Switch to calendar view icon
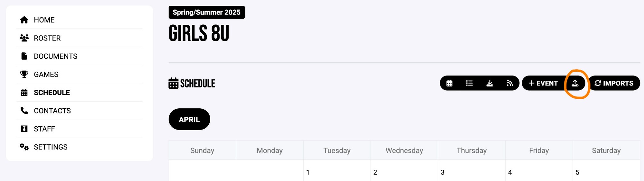Screen dimensions: 644x181 [449, 83]
